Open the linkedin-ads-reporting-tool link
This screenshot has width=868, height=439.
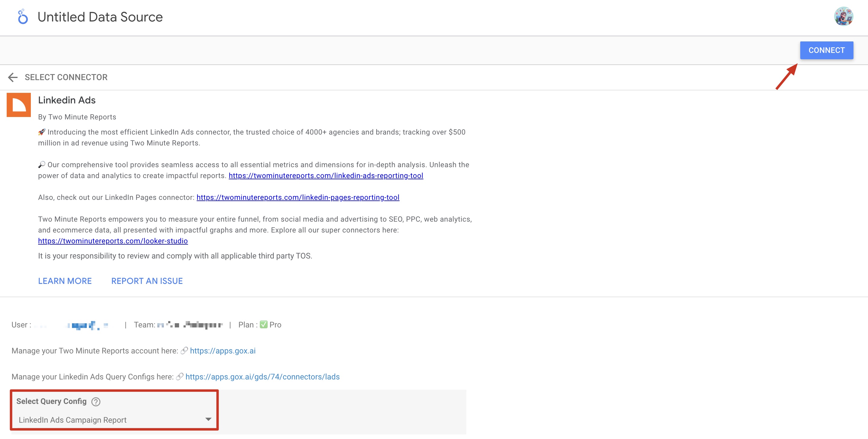(x=326, y=176)
